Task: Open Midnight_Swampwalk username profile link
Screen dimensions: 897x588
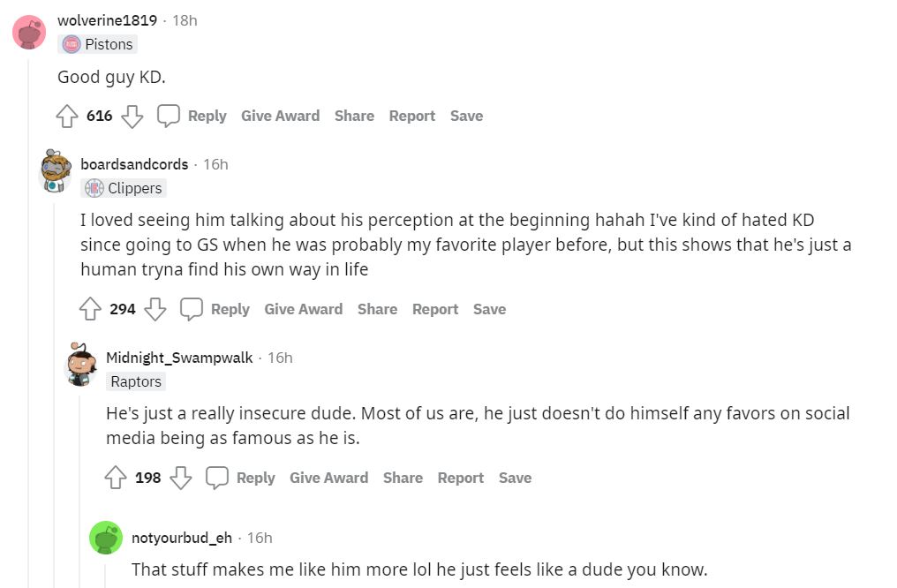Action: click(x=179, y=358)
